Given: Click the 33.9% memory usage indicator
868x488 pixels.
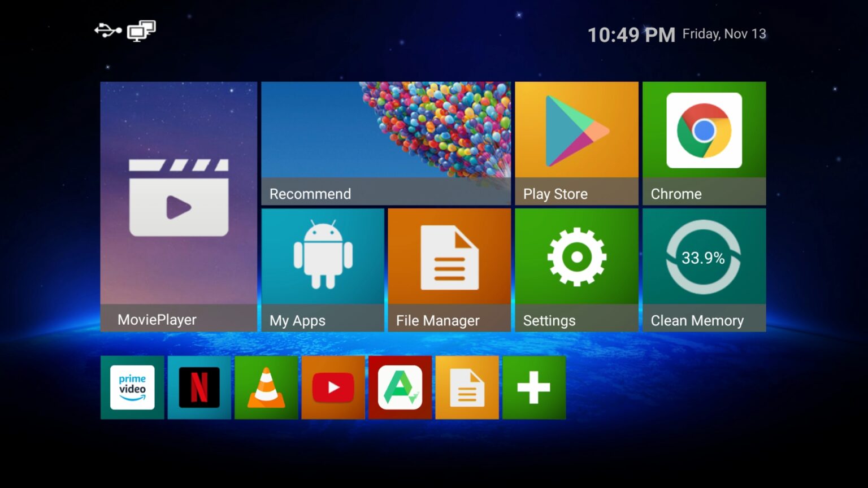Looking at the screenshot, I should (702, 259).
